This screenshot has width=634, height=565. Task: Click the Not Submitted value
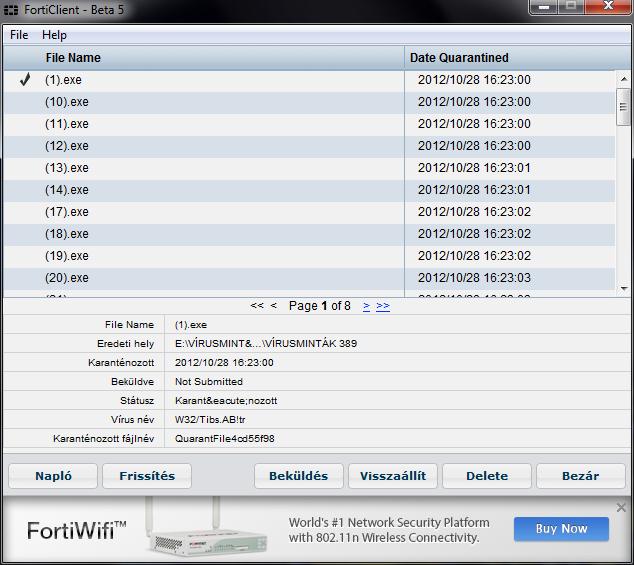click(209, 381)
